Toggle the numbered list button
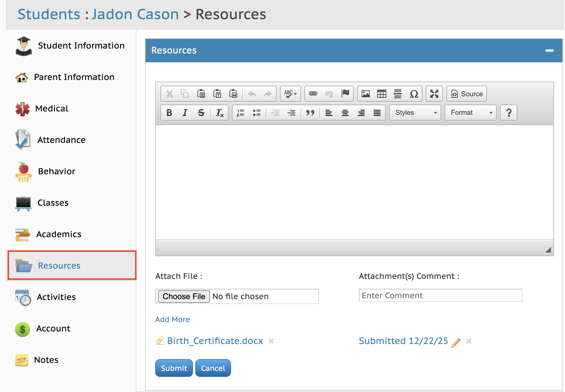Screen dimensions: 565x392 coord(240,113)
